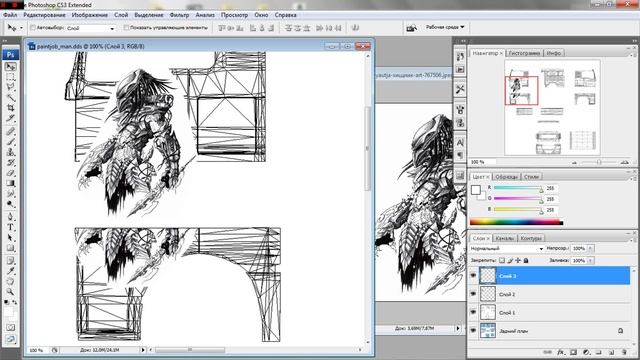Select the Clone Stamp tool
The image size is (640, 360).
pos(11,152)
